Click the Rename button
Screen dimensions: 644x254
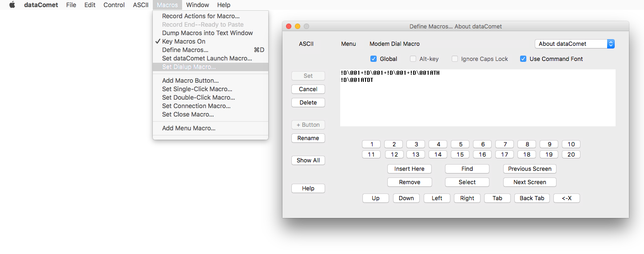click(x=308, y=138)
